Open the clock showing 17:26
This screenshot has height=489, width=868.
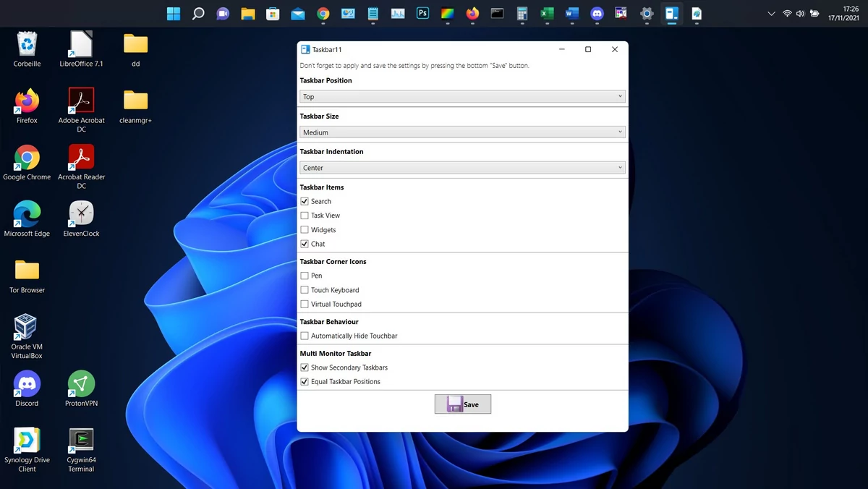[x=844, y=13]
